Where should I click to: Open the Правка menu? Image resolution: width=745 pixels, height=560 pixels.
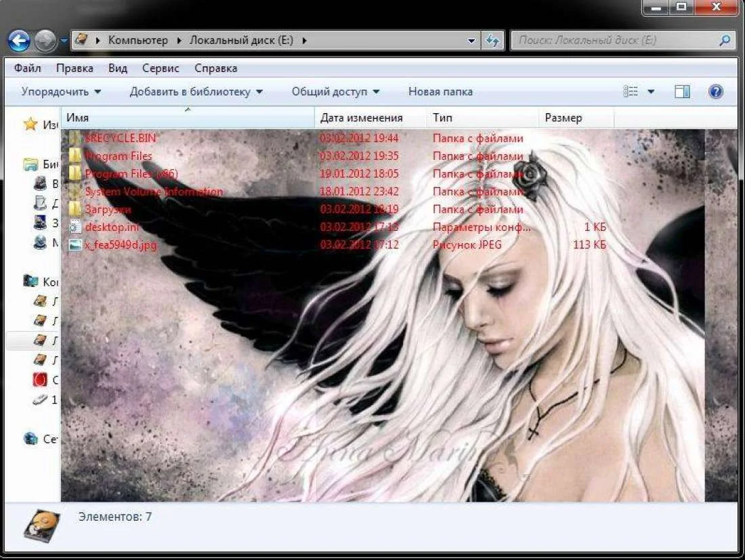tap(74, 68)
